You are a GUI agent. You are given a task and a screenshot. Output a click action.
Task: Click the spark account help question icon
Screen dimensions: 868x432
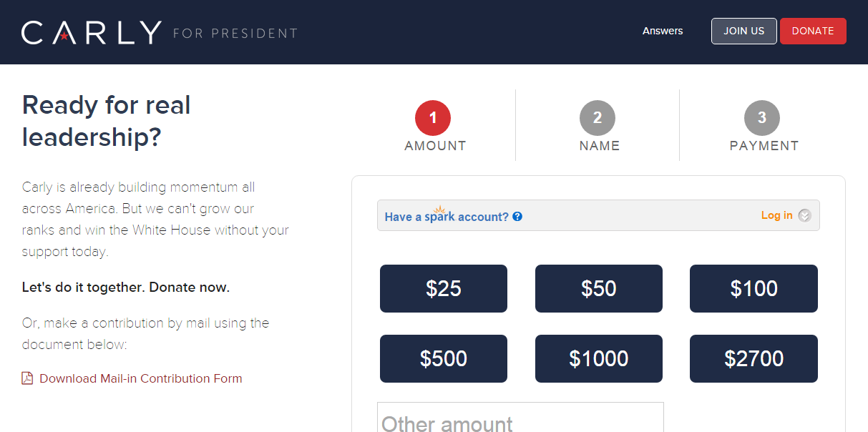(x=517, y=217)
